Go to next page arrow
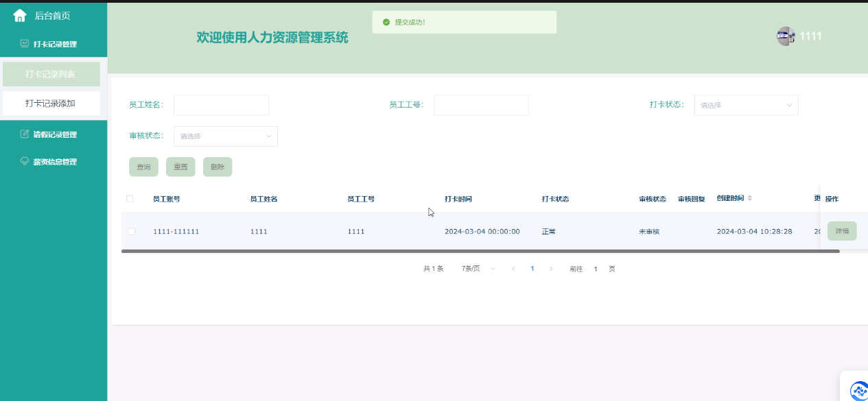Viewport: 868px width, 401px height. [x=550, y=269]
